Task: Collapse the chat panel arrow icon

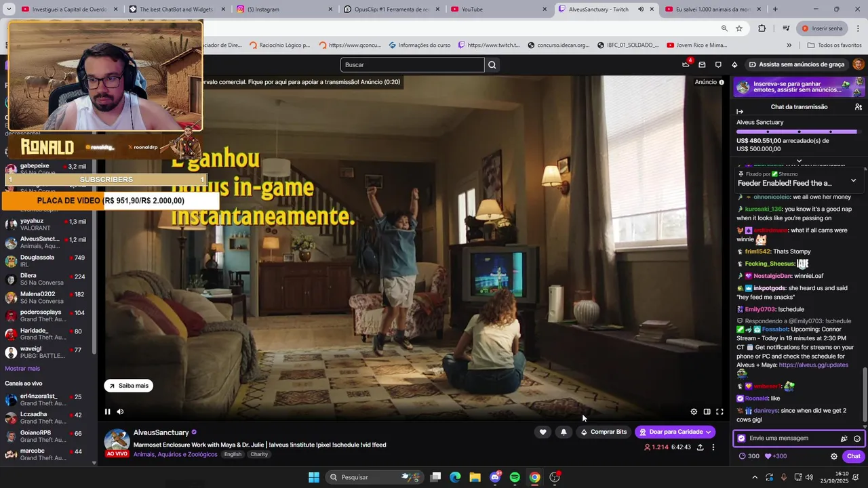Action: pyautogui.click(x=740, y=111)
